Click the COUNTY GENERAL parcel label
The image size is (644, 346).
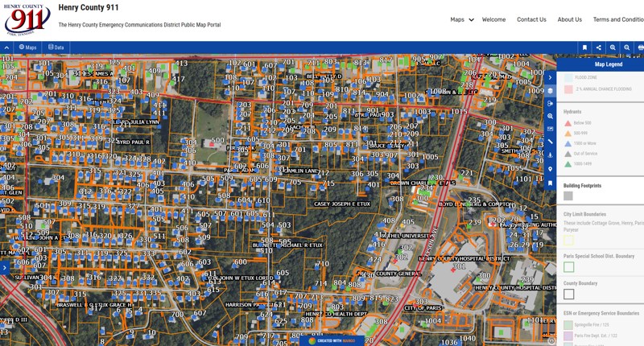tap(398, 274)
